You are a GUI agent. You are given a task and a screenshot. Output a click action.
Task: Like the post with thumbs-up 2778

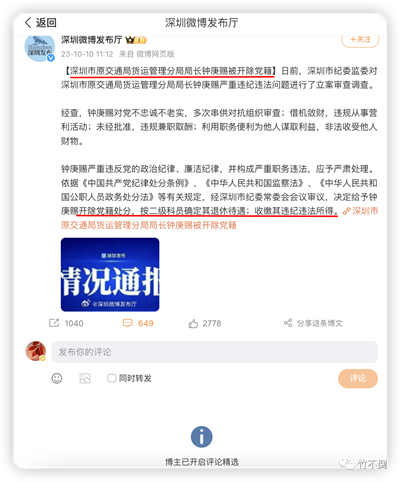coord(193,323)
